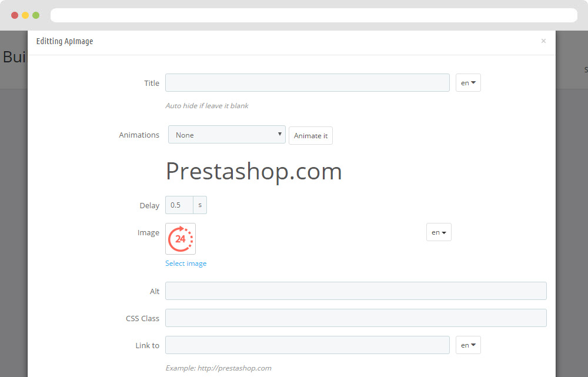This screenshot has height=377, width=588.
Task: Close the Editting ApImage dialog
Action: tap(543, 41)
